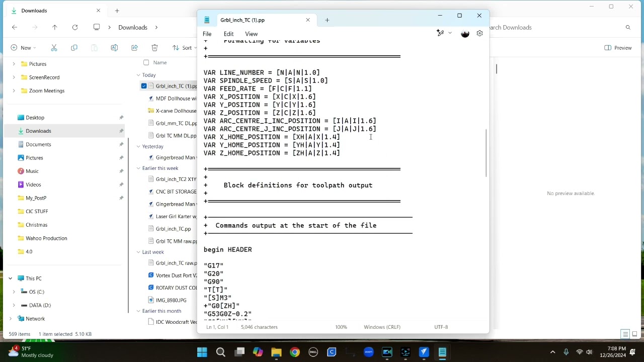Open a new File Explorer tab

tap(117, 11)
